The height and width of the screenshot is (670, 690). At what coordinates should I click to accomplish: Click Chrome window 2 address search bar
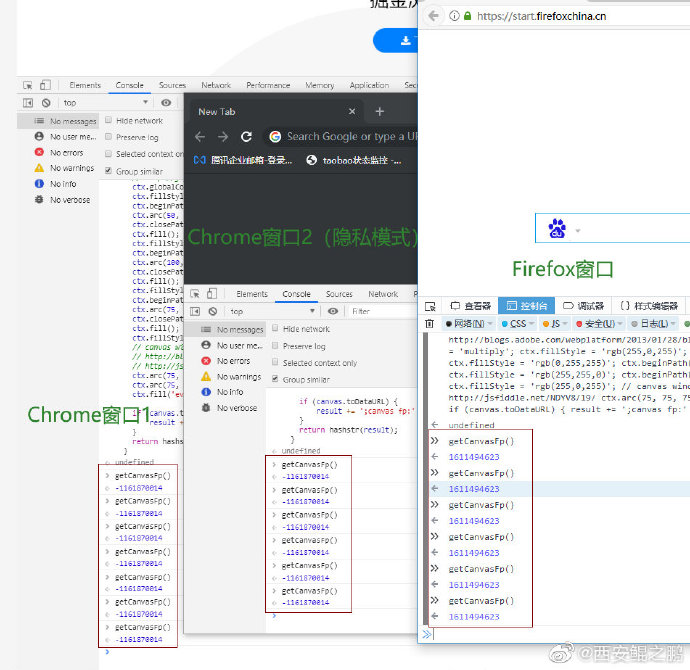(341, 137)
